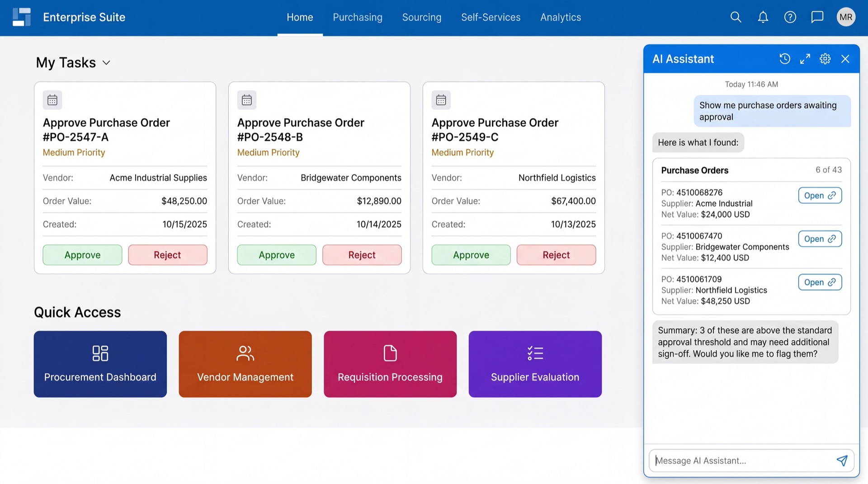Switch to the Home tab
868x484 pixels.
pyautogui.click(x=300, y=17)
